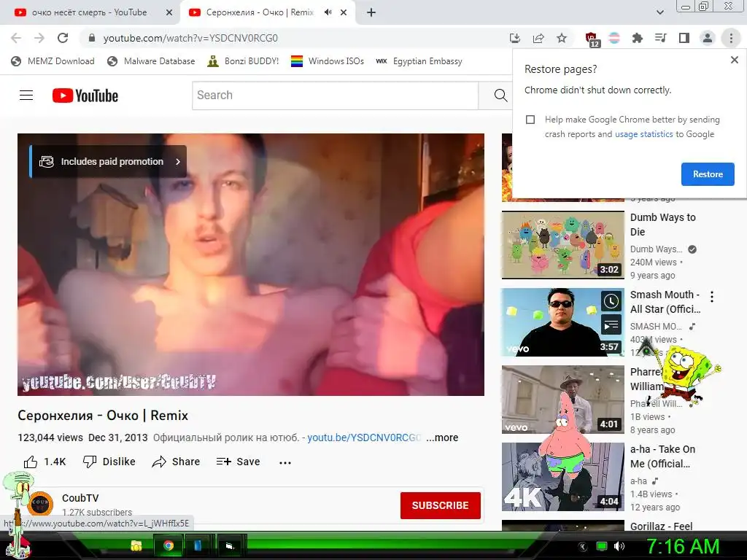747x560 pixels.
Task: Click the volume tray icon
Action: 619,546
